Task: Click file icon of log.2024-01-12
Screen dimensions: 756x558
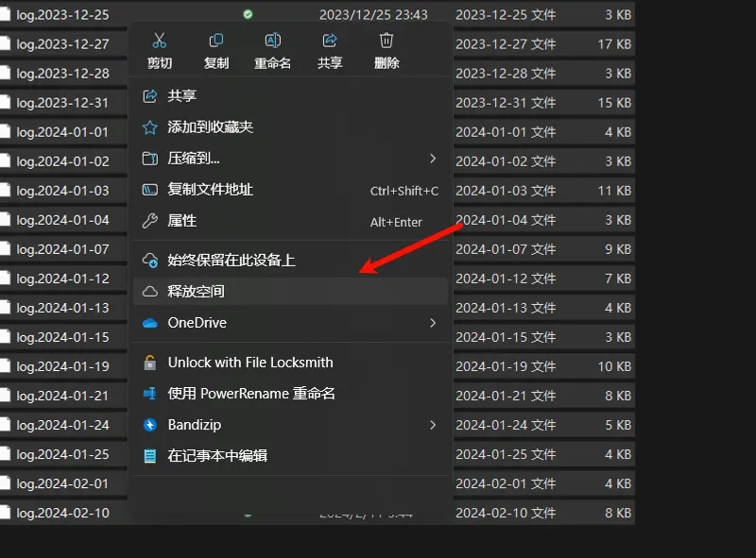Action: tap(6, 279)
